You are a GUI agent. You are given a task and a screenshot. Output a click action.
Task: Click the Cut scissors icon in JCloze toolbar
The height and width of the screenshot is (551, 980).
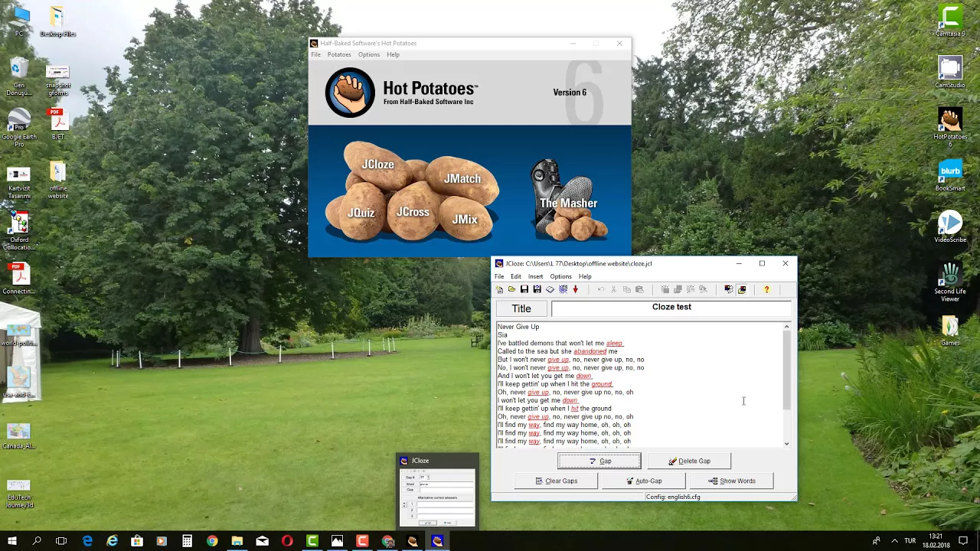613,289
